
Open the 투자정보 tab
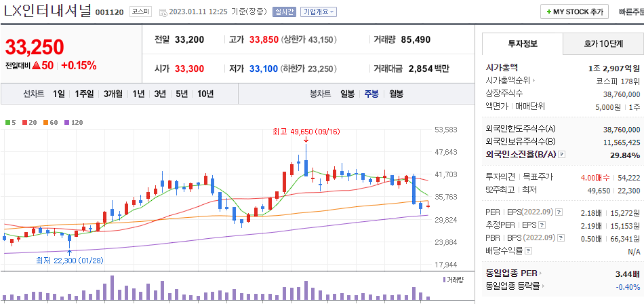(x=523, y=43)
